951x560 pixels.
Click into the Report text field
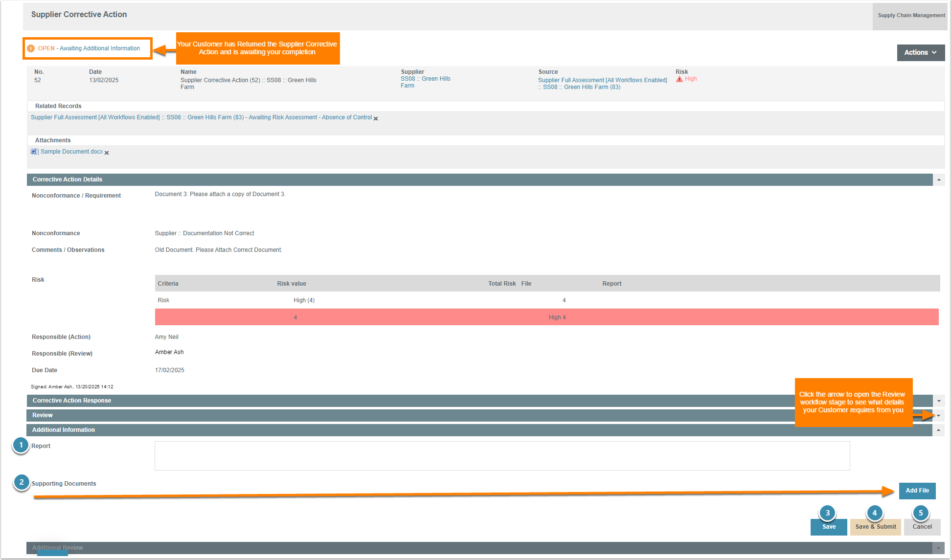(502, 456)
